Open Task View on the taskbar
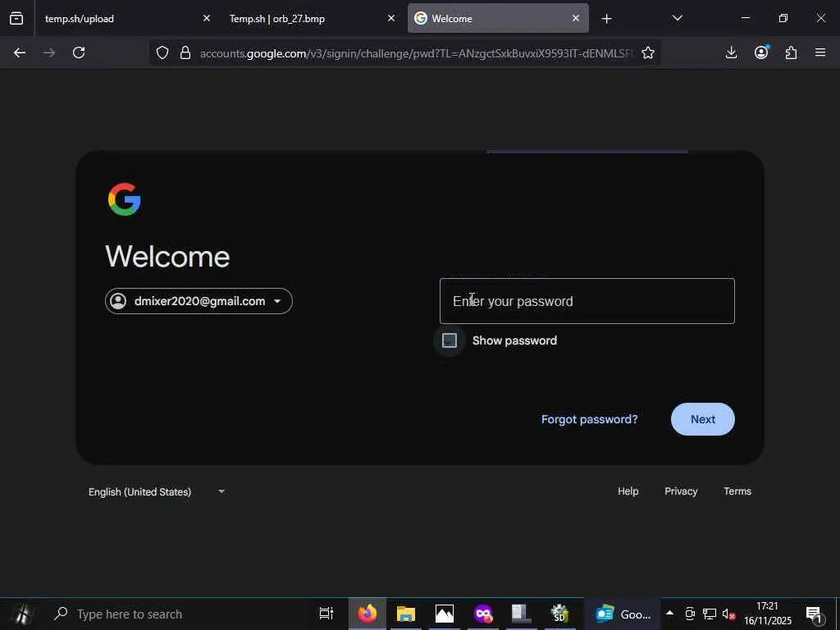The image size is (840, 630). 326,614
